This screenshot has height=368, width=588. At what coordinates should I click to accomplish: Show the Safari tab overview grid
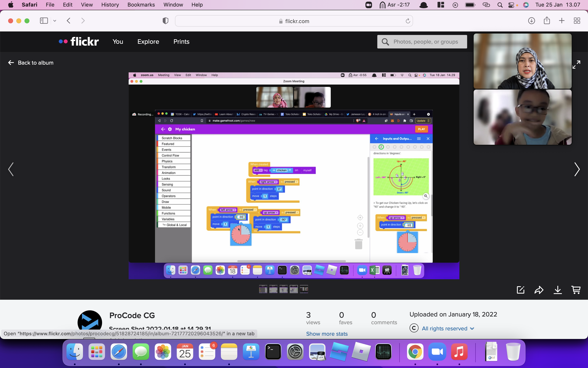pos(577,21)
